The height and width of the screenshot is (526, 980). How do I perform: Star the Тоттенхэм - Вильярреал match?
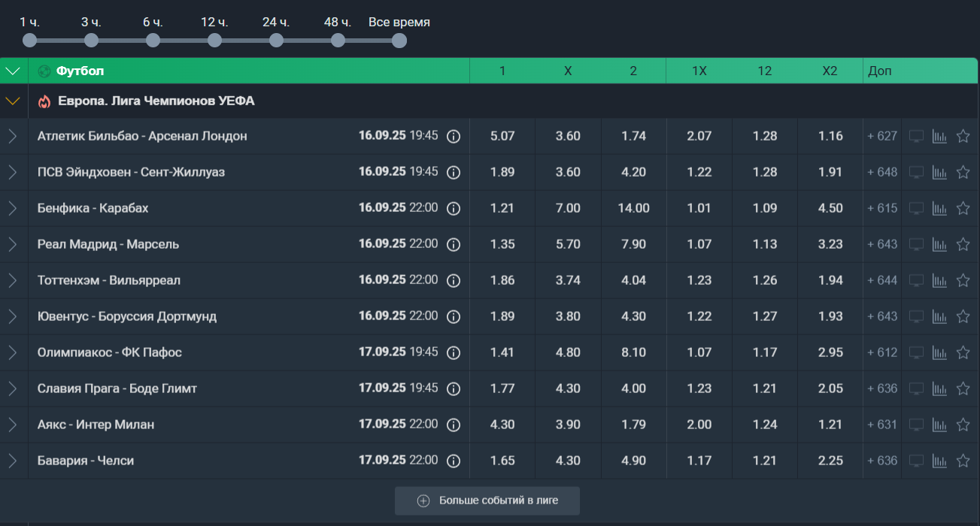click(x=963, y=280)
